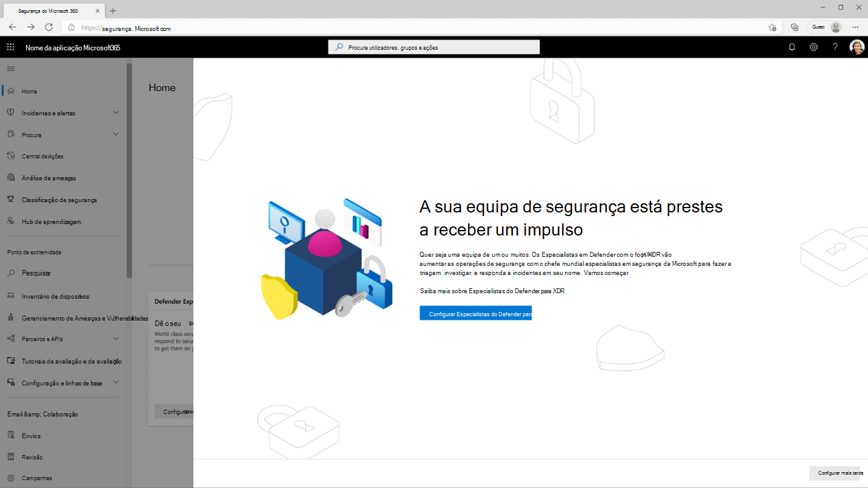868x488 pixels.
Task: Click the Revisão icon in sidebar
Action: click(x=10, y=457)
